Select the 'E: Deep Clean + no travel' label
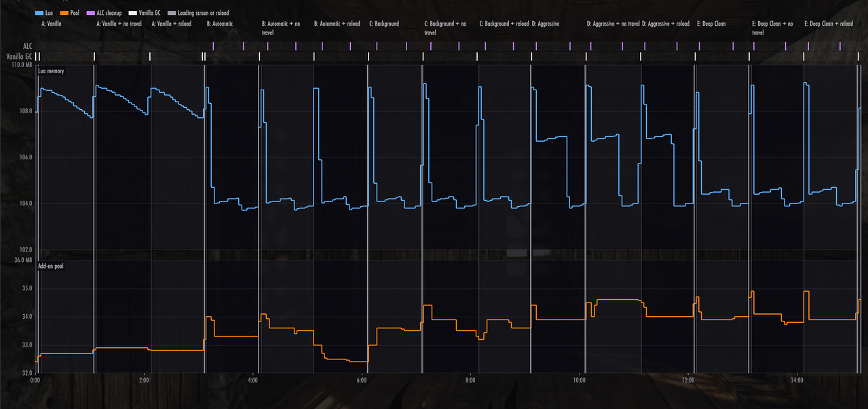868x409 pixels. (772, 28)
